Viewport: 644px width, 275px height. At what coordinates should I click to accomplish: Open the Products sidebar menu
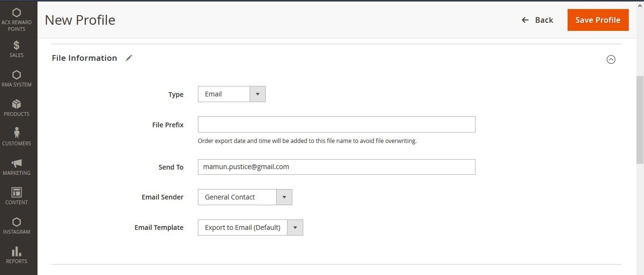click(17, 108)
